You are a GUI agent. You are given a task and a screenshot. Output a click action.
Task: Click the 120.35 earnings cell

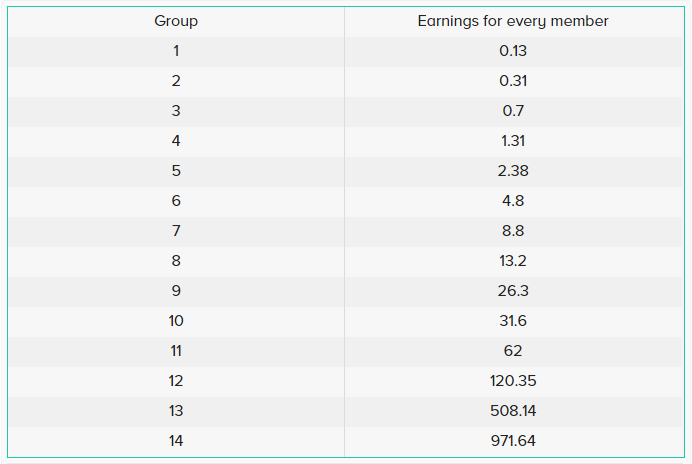(513, 381)
